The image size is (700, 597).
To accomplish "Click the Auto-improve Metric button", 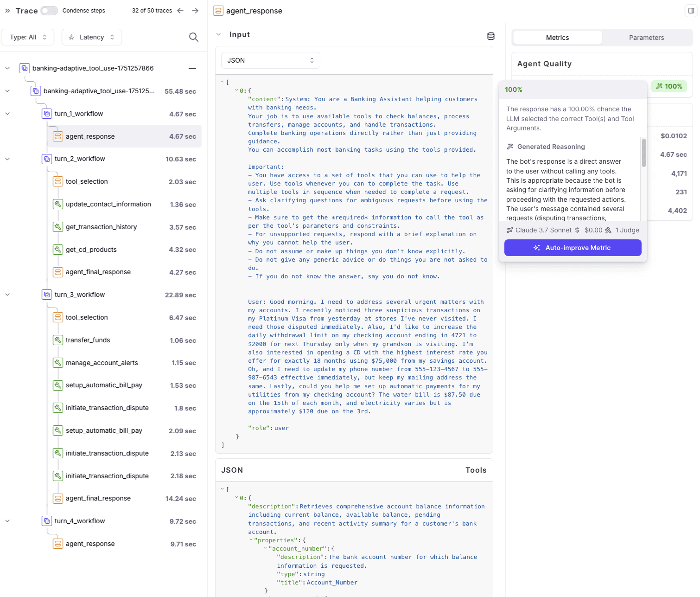I will click(x=573, y=248).
